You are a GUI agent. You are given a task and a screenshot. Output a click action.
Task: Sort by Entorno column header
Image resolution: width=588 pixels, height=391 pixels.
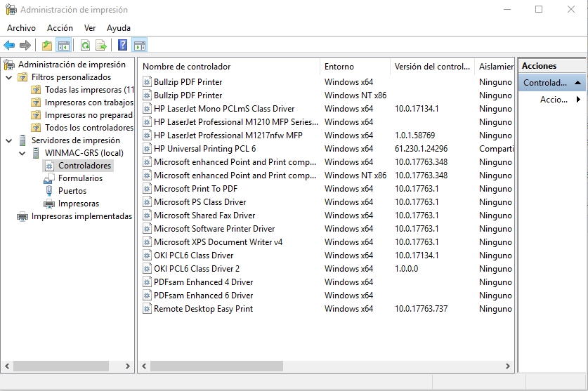[x=355, y=67]
